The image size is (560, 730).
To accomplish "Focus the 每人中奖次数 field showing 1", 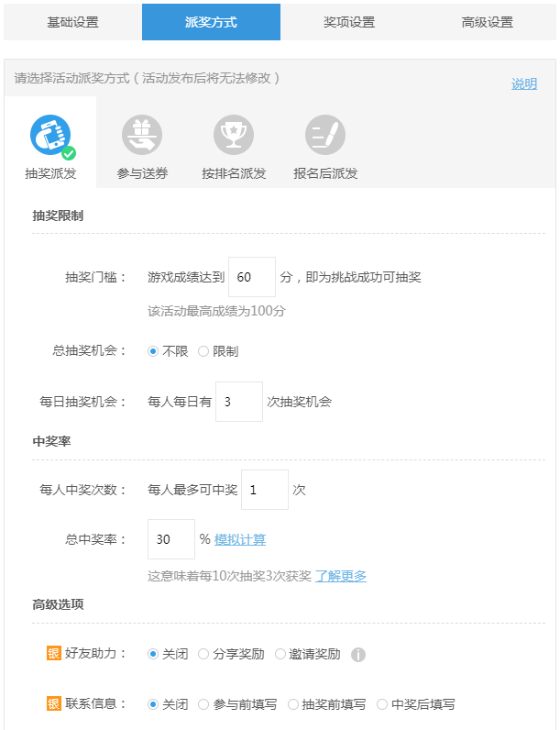I will pyautogui.click(x=265, y=490).
